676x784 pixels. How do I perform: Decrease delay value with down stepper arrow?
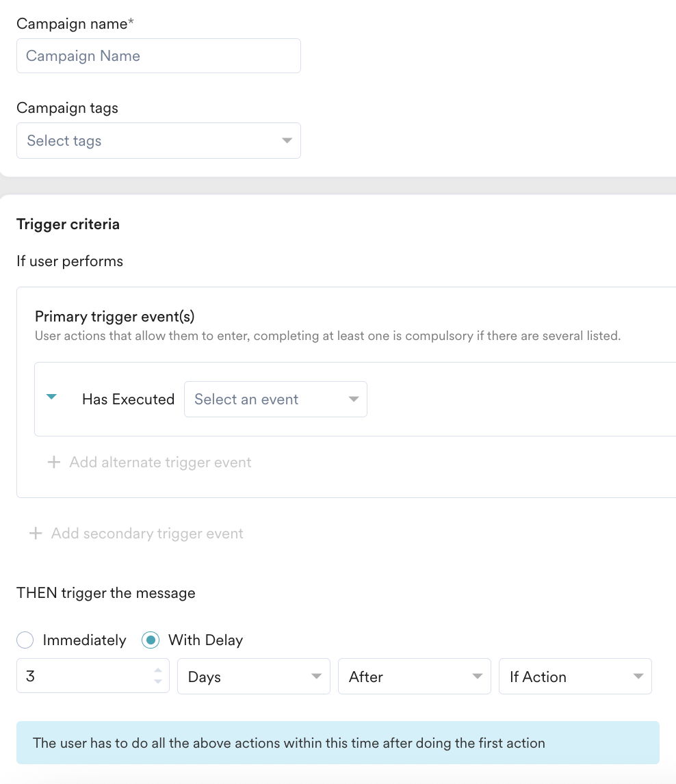click(x=158, y=681)
